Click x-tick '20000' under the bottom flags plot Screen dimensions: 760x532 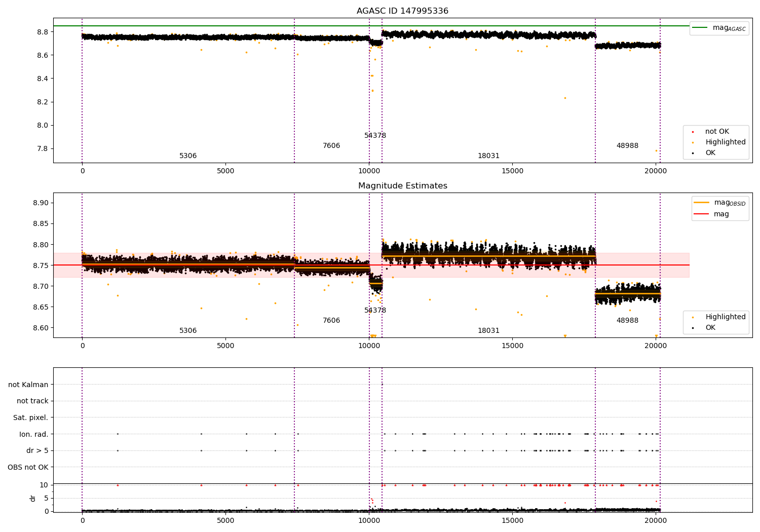[656, 521]
